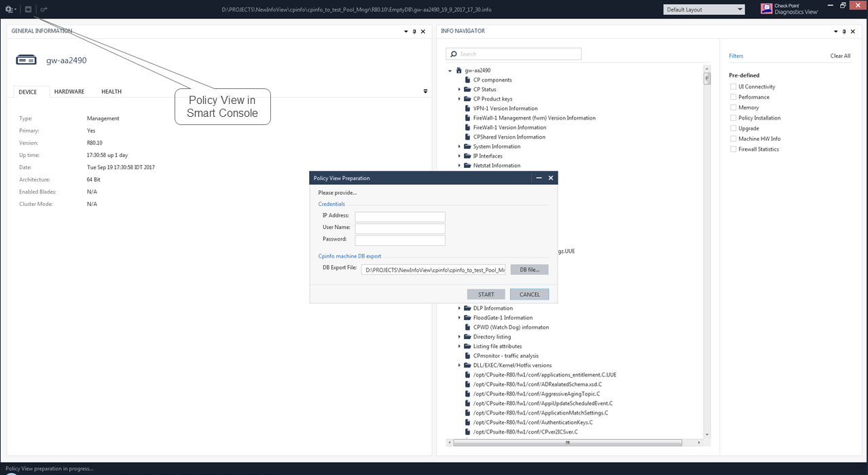Open General Information panel options dropdown arrow
868x475 pixels.
pyautogui.click(x=405, y=31)
